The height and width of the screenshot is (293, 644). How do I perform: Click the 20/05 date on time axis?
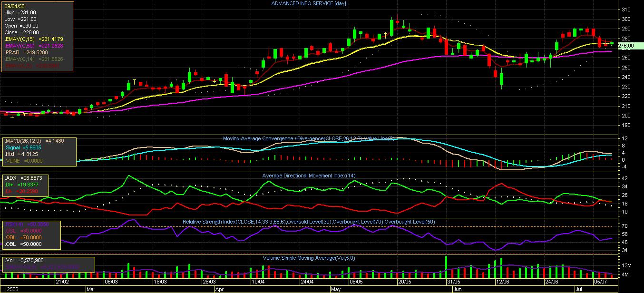point(406,282)
